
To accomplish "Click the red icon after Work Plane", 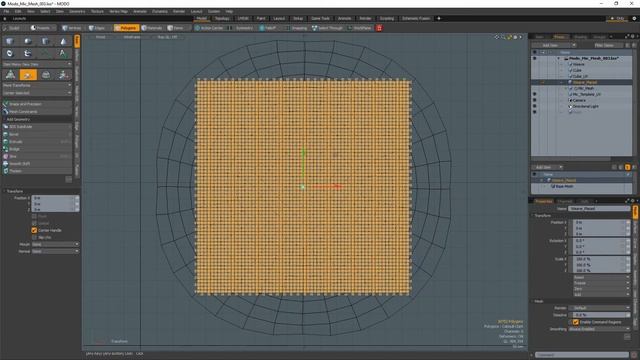I will [x=379, y=28].
